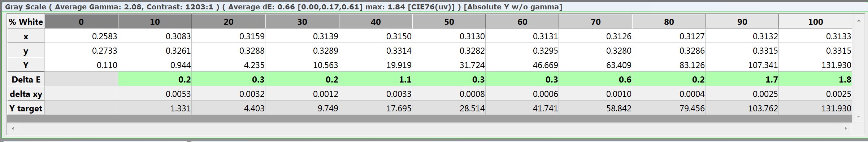Viewport: 868px width, 142px height.
Task: Click the x row header
Action: point(26,36)
